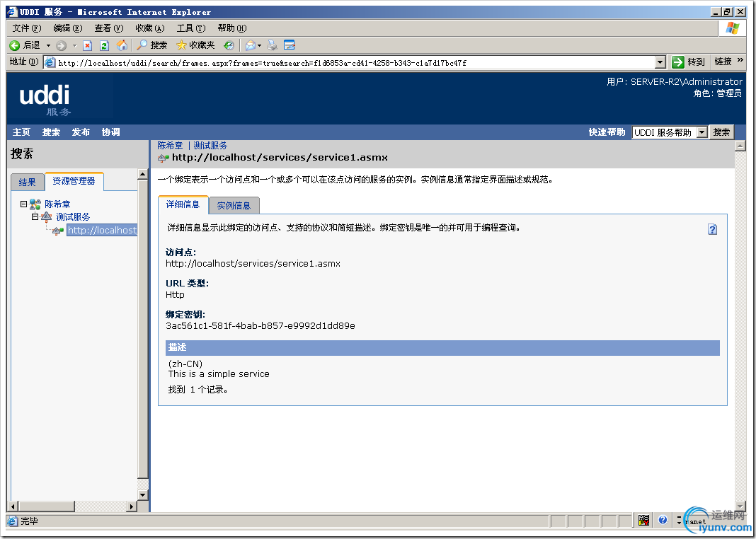Open the UDDI 搜索 navigation link
756x539 pixels.
[x=51, y=132]
